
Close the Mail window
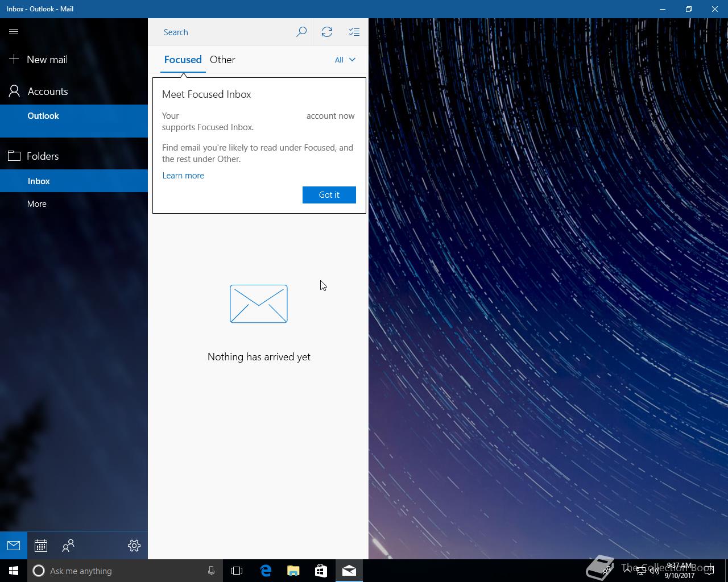tap(715, 9)
